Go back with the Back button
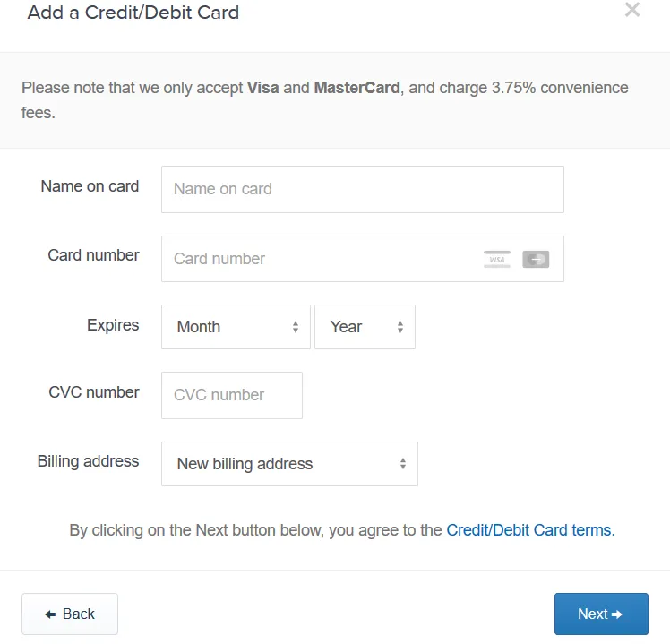Image resolution: width=670 pixels, height=644 pixels. click(70, 614)
